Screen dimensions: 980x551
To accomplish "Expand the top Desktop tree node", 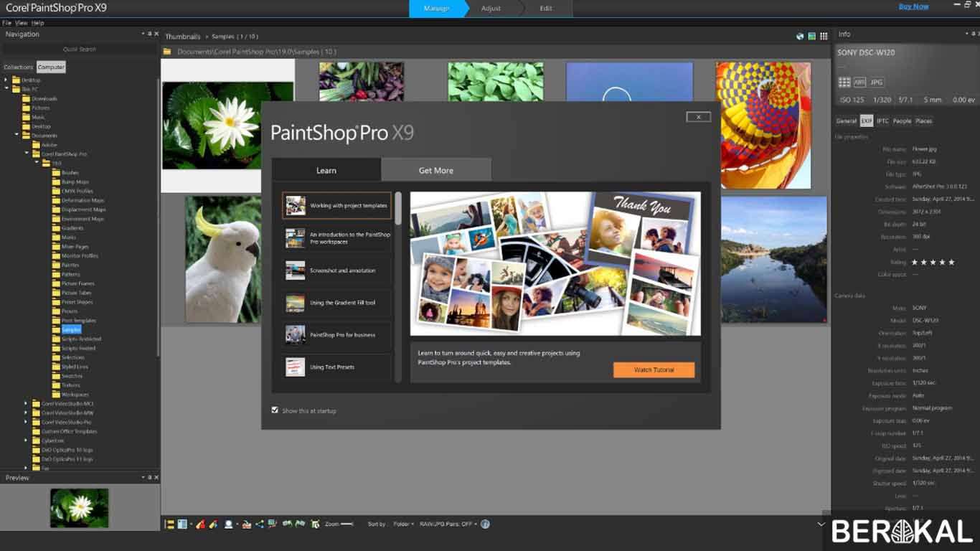I will tap(7, 80).
